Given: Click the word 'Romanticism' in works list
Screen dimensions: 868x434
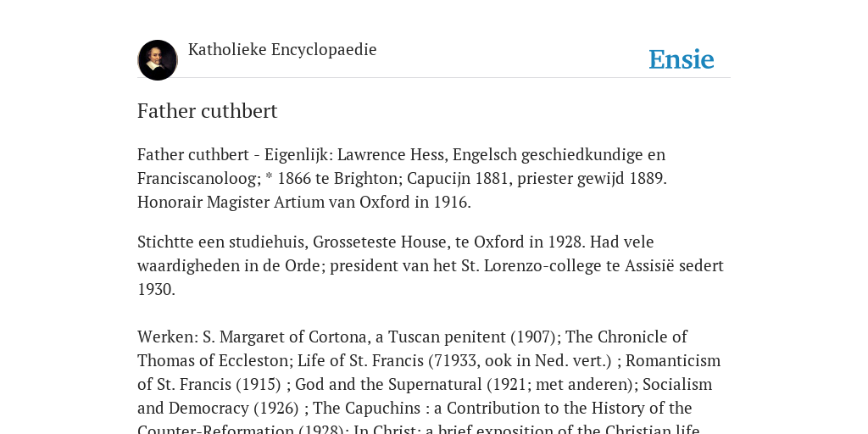Looking at the screenshot, I should pyautogui.click(x=673, y=360).
